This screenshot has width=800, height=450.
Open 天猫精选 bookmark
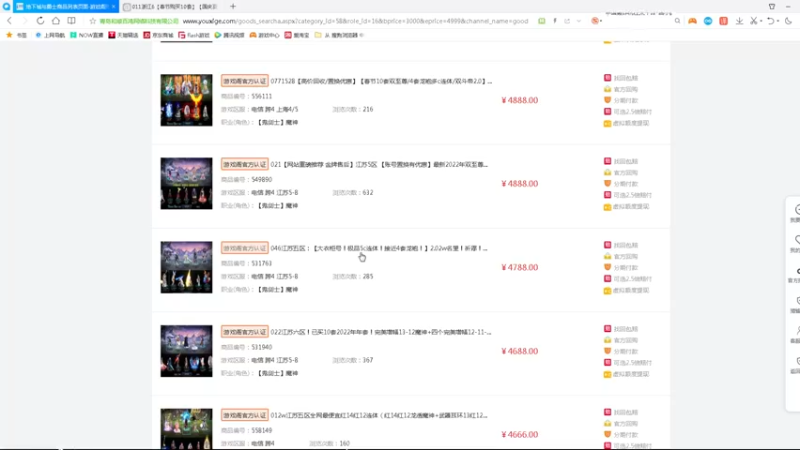tap(123, 35)
